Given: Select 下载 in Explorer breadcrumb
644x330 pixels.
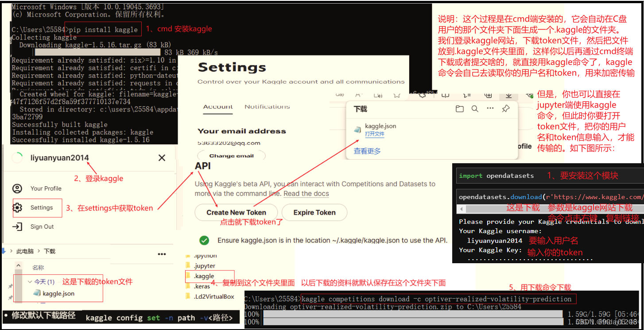Looking at the screenshot, I should pos(50,251).
